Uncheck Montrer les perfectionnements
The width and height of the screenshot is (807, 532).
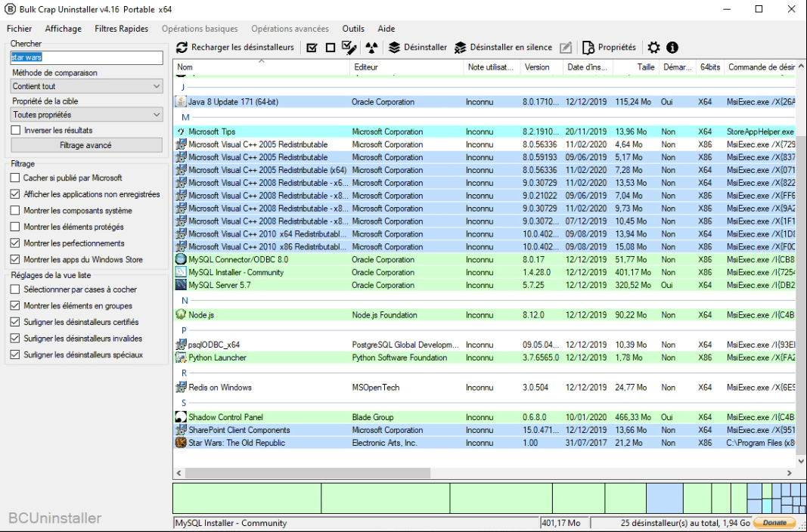pos(15,243)
